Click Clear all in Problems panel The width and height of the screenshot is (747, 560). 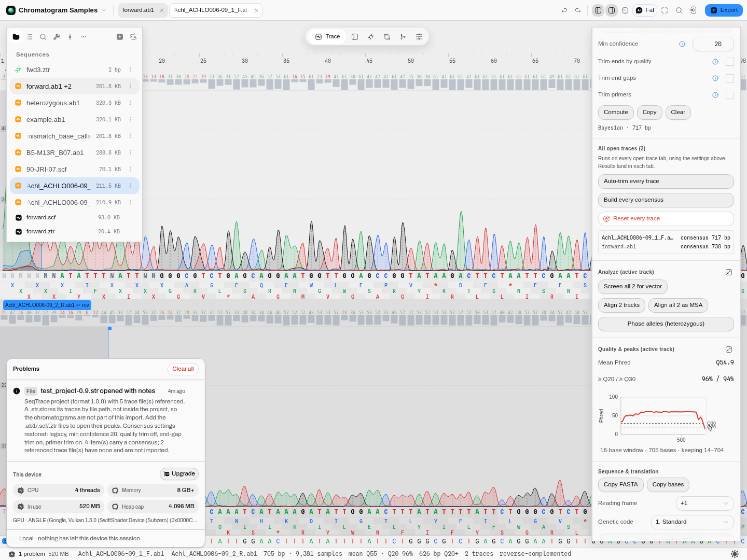(183, 369)
